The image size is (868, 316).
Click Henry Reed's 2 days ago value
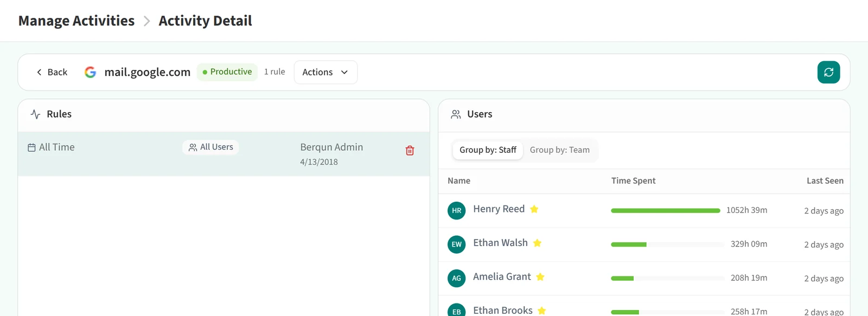click(824, 211)
